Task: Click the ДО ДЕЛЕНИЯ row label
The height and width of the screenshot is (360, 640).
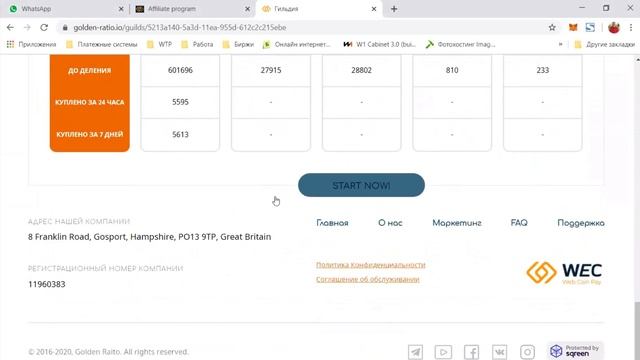Action: [x=89, y=70]
